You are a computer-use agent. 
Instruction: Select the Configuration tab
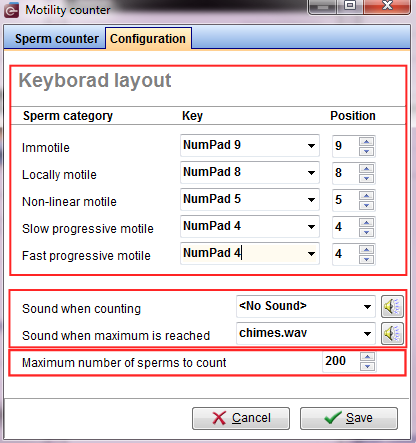tap(148, 39)
